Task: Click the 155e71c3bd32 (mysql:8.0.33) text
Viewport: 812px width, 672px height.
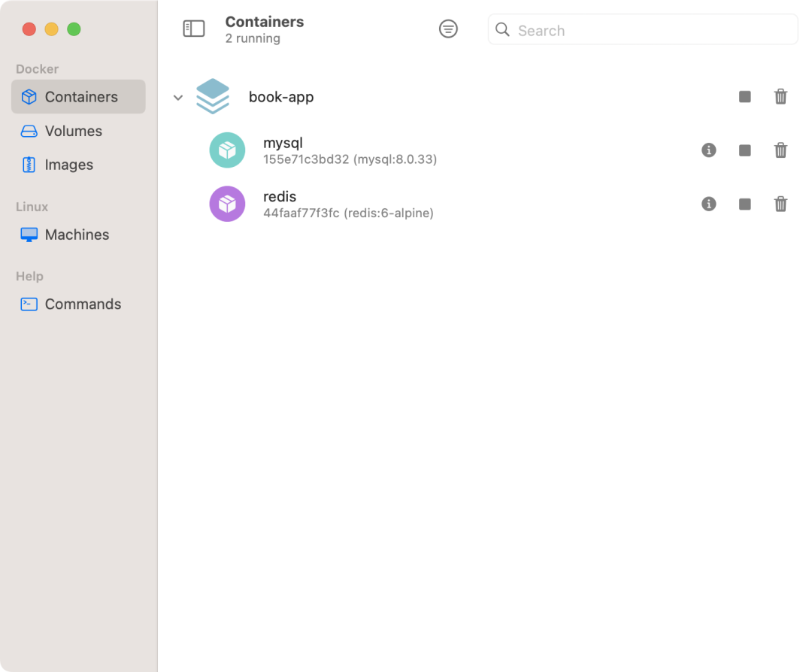Action: tap(350, 159)
